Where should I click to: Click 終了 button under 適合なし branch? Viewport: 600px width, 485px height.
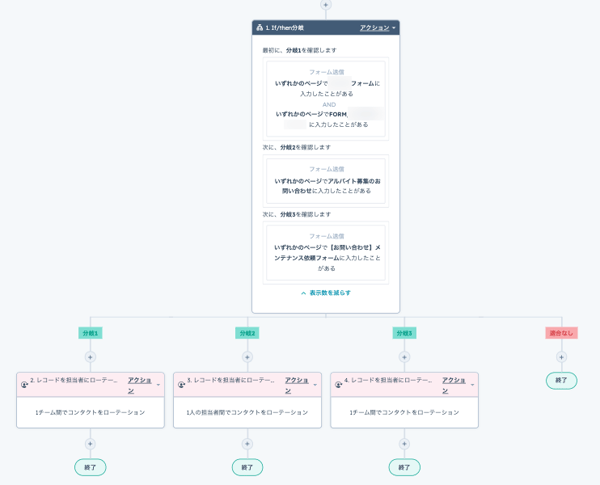point(561,381)
